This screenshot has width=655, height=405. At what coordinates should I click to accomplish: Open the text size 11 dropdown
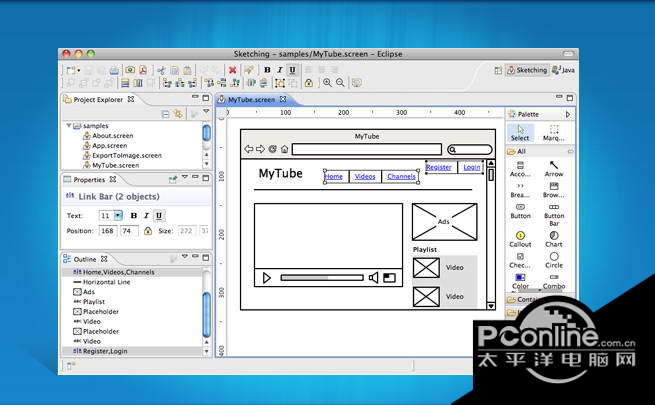click(x=117, y=215)
